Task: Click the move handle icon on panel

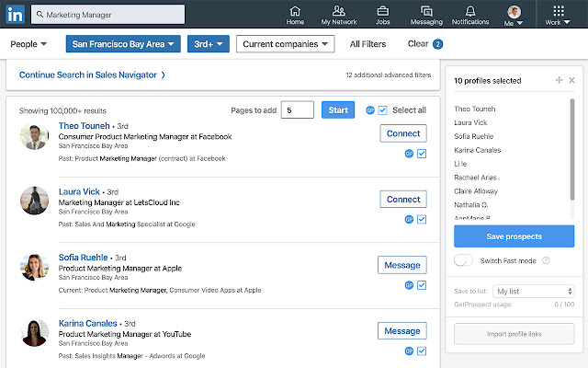Action: pyautogui.click(x=559, y=81)
